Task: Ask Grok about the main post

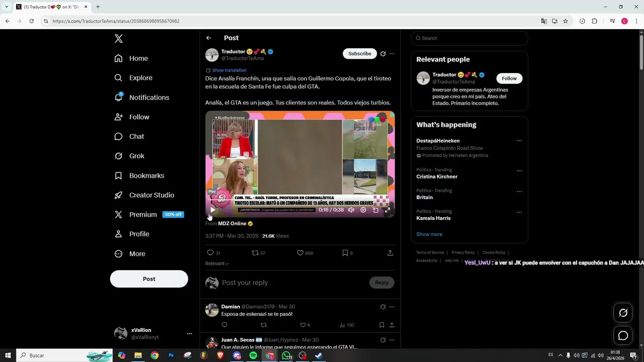Action: point(383,54)
